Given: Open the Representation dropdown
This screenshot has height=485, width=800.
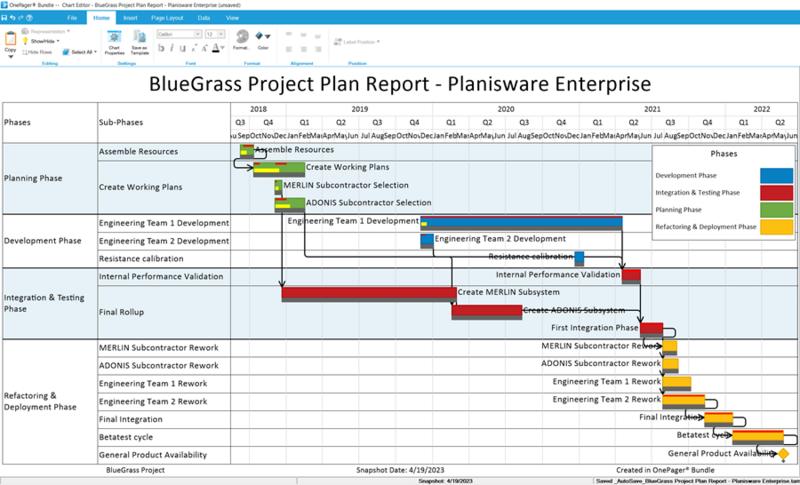Looking at the screenshot, I should pos(46,32).
